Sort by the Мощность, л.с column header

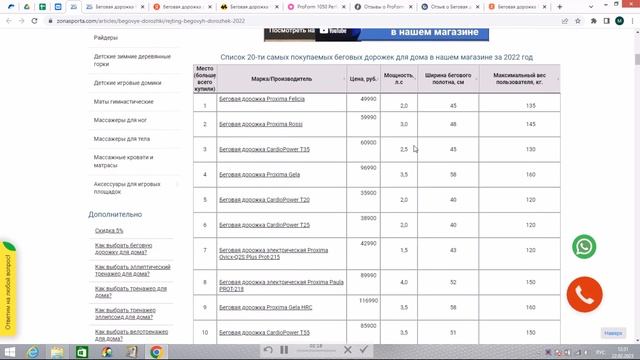point(399,79)
